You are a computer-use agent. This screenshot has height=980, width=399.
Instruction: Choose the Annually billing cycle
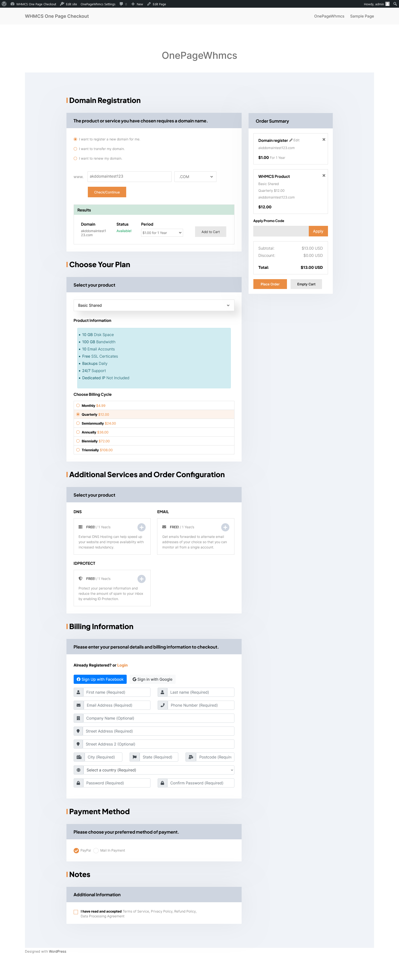pyautogui.click(x=78, y=432)
